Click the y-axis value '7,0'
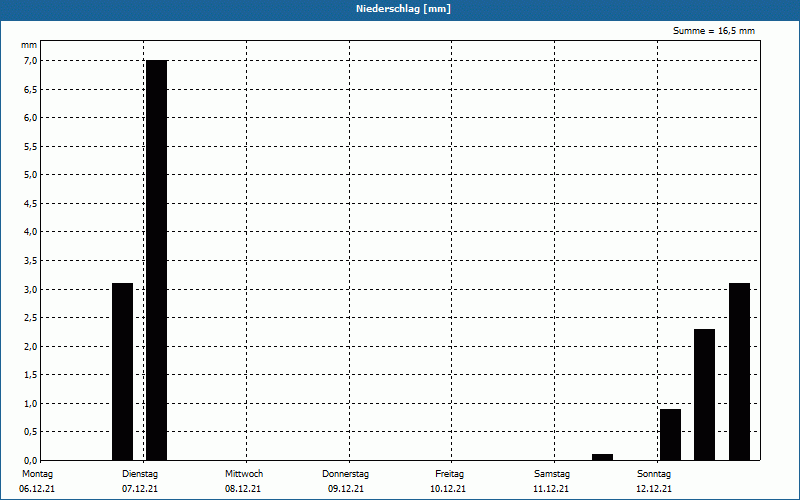 point(30,61)
